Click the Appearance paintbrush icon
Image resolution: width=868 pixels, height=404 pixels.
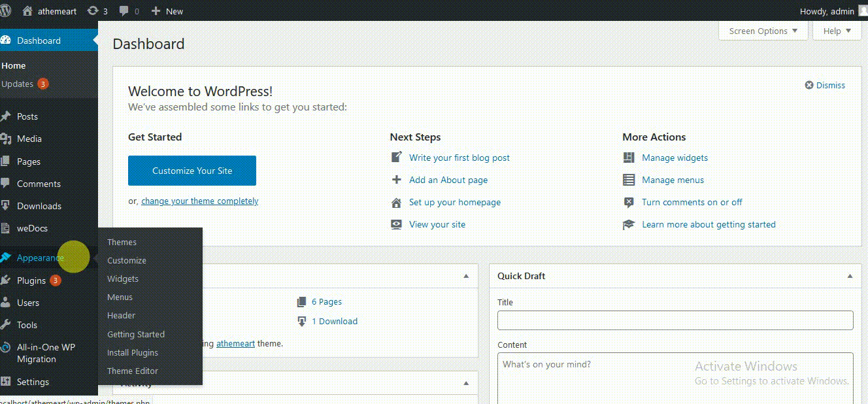tap(6, 258)
